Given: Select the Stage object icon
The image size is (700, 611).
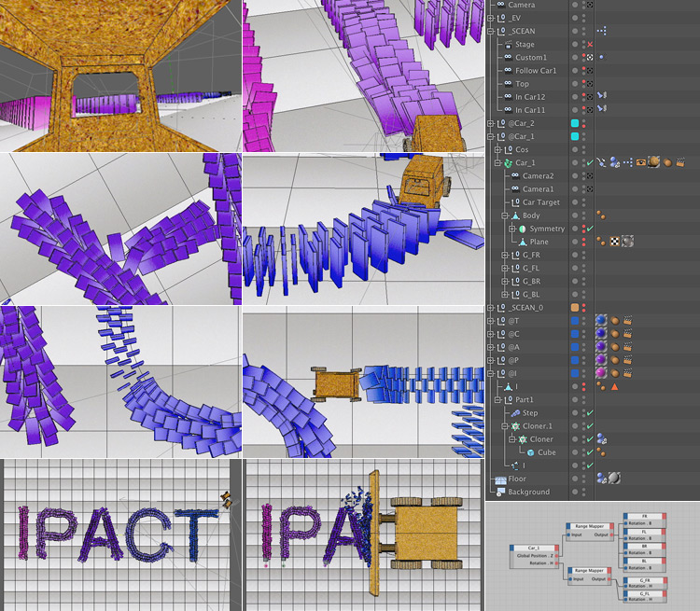Looking at the screenshot, I should [508, 45].
